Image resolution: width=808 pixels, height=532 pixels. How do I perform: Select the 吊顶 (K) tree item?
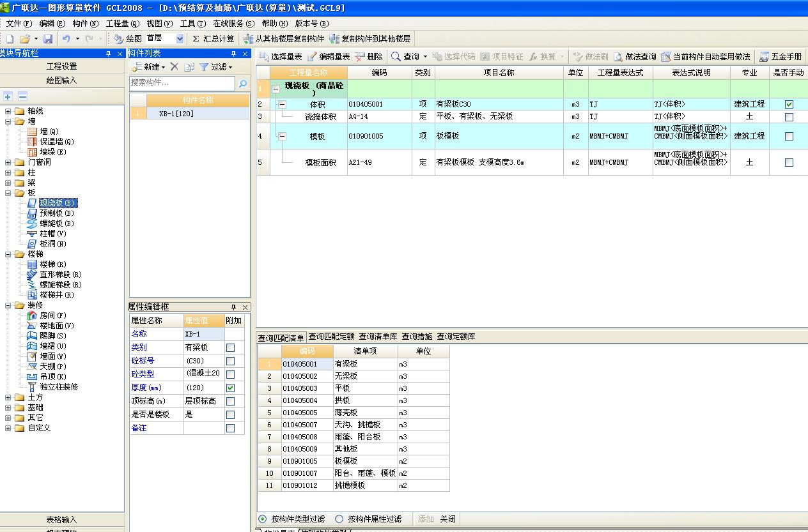(53, 377)
